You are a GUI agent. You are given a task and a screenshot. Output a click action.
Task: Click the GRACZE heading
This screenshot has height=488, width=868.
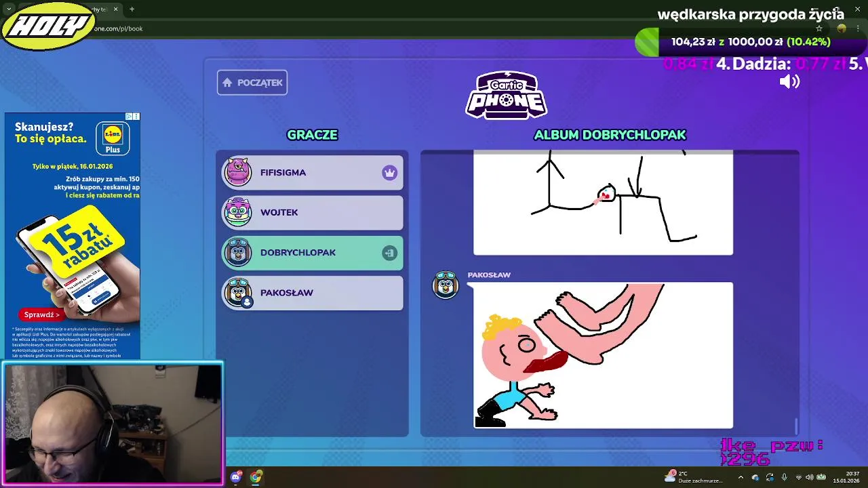tap(312, 135)
